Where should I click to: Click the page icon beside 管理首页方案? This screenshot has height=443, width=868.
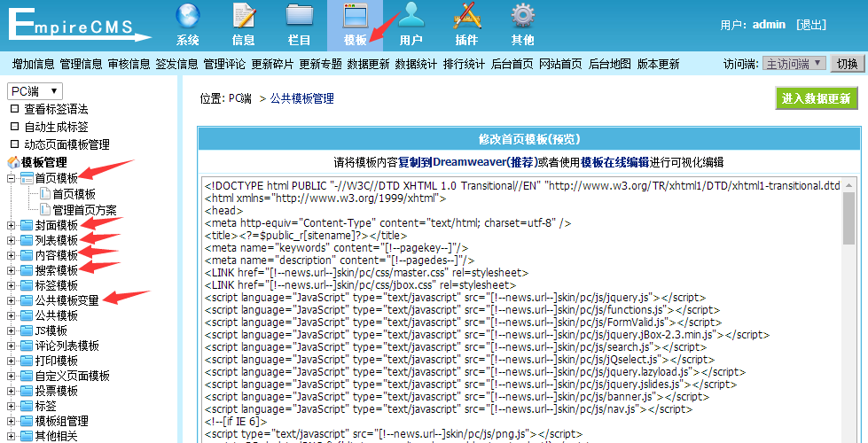(x=45, y=210)
